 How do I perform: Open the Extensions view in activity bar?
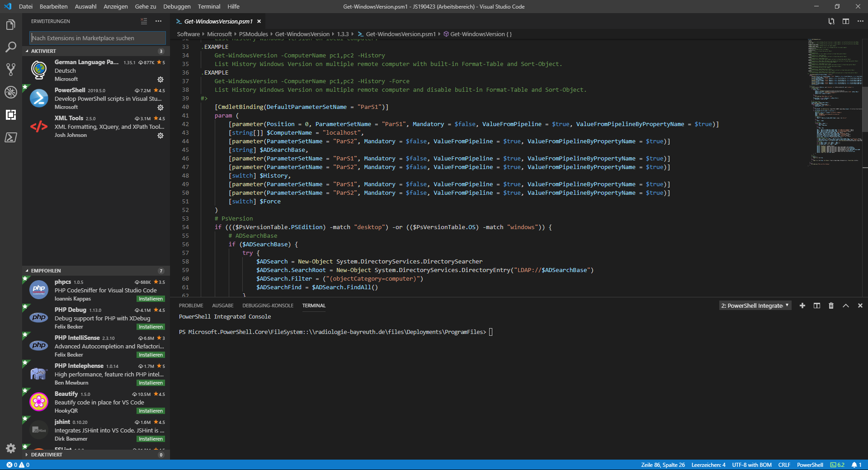[11, 115]
